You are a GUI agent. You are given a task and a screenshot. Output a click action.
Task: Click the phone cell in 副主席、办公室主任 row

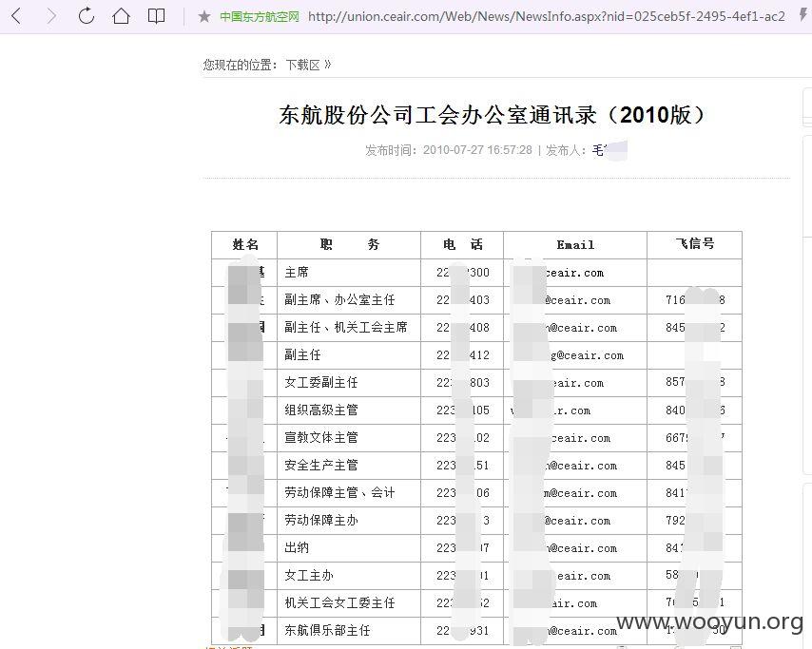point(462,299)
